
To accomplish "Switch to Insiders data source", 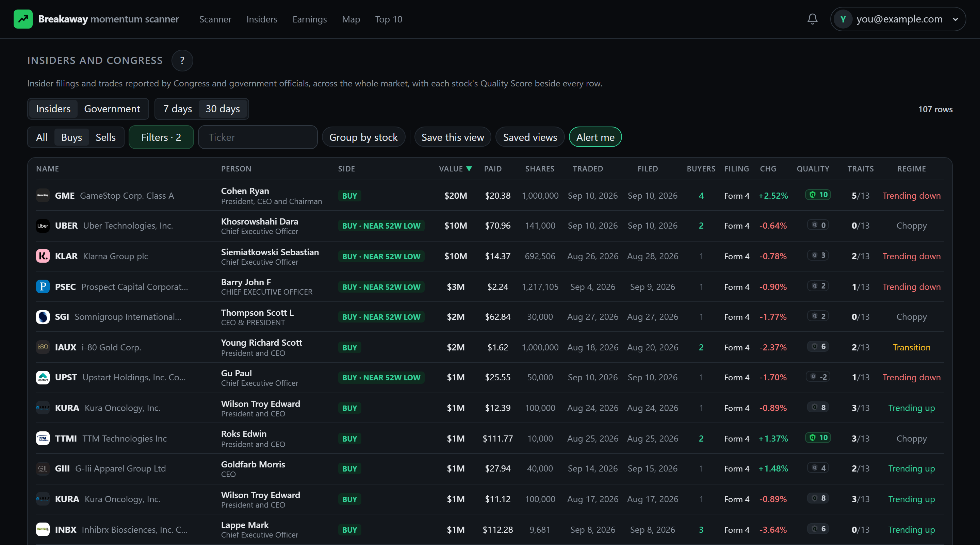I will (x=53, y=109).
